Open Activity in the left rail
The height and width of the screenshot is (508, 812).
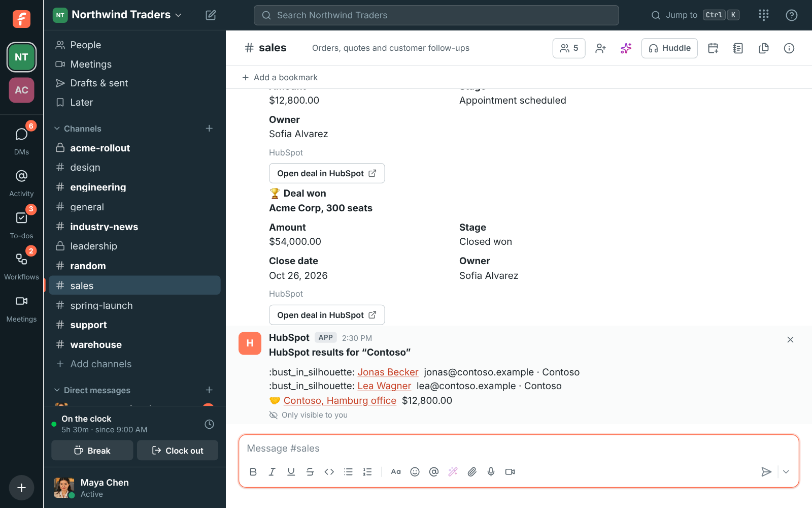pyautogui.click(x=21, y=183)
